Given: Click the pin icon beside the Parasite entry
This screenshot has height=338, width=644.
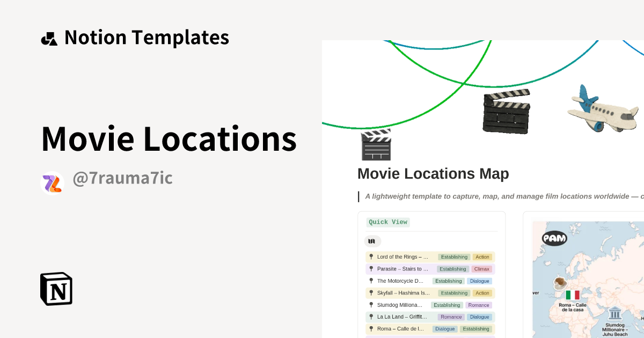Looking at the screenshot, I should point(370,268).
